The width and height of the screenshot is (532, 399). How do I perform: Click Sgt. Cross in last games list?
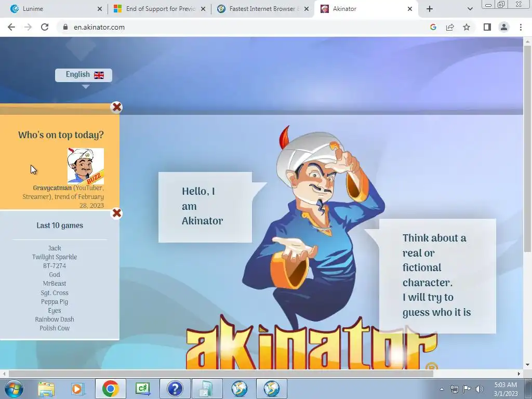tap(54, 292)
